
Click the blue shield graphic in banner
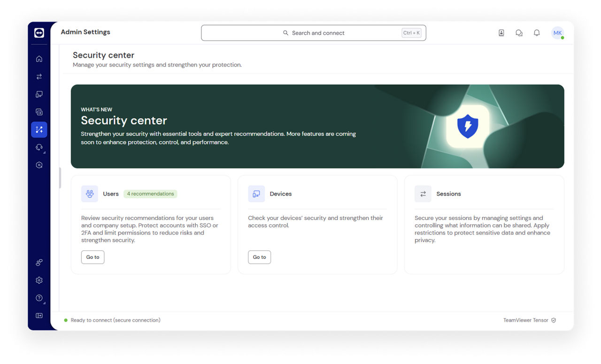[468, 127]
